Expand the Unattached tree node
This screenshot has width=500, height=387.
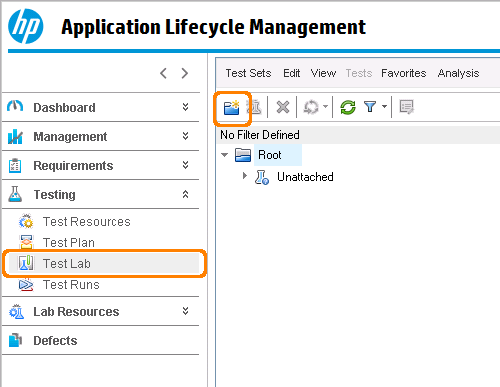245,176
